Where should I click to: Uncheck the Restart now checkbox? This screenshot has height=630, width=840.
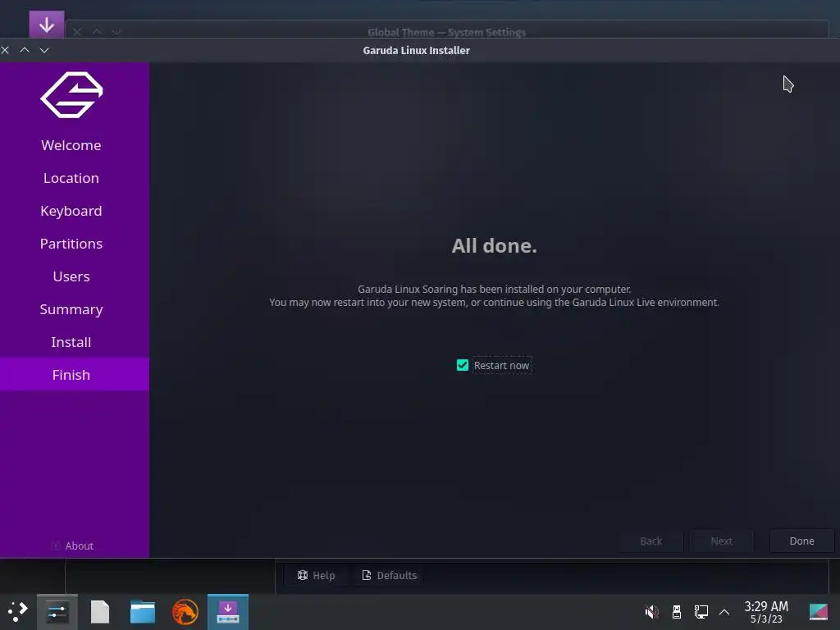(x=463, y=365)
